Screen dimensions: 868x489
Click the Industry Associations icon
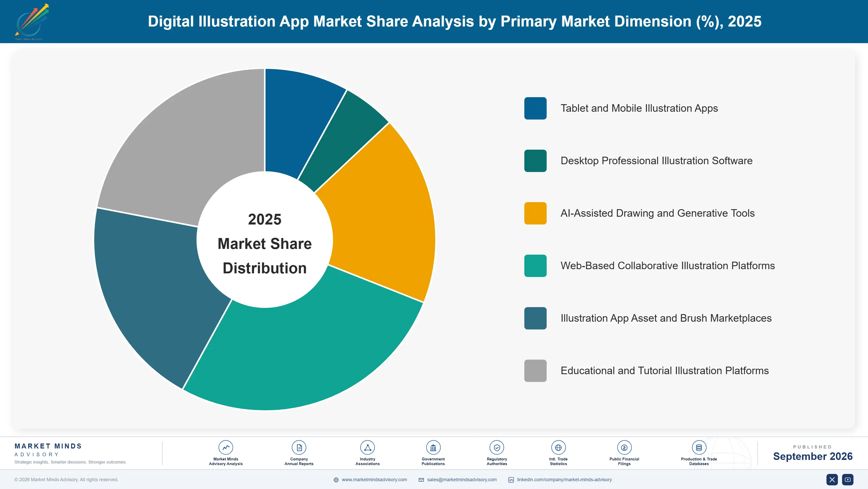click(367, 447)
